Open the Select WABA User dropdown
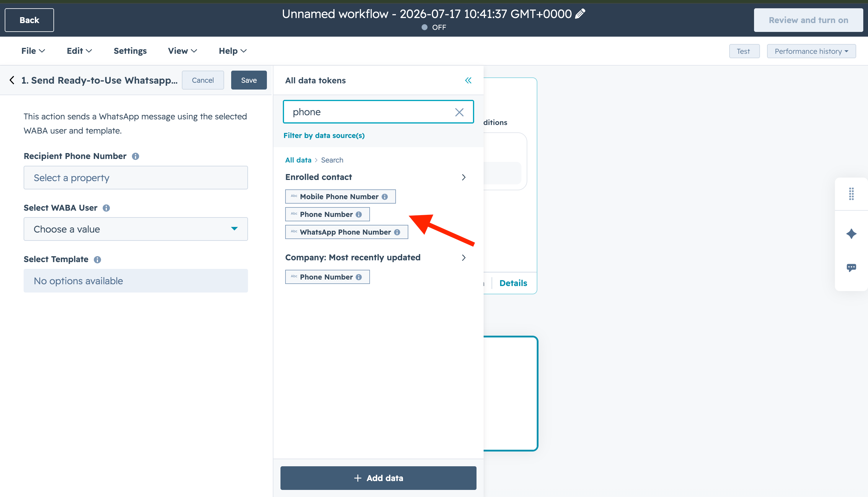 136,229
